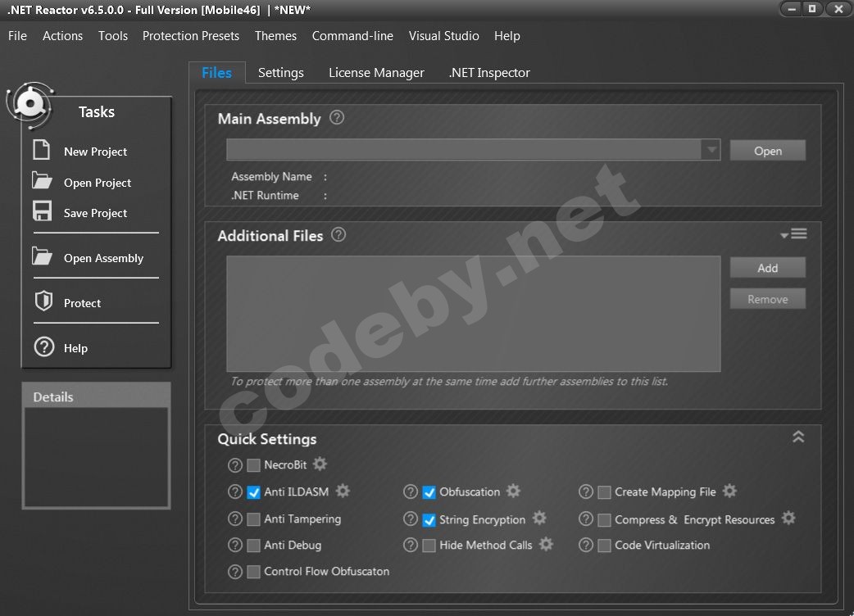Viewport: 854px width, 616px height.
Task: Click the .NET Reactor logo icon
Action: coord(30,105)
